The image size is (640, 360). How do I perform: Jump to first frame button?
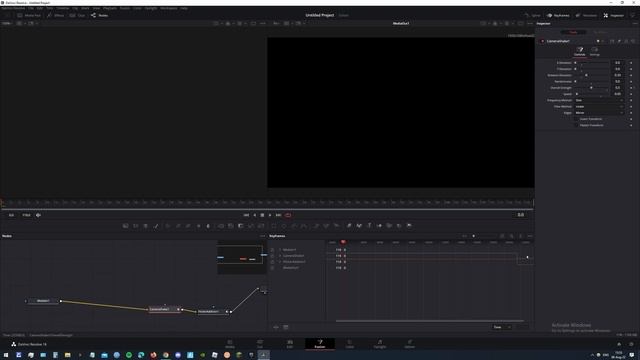246,215
